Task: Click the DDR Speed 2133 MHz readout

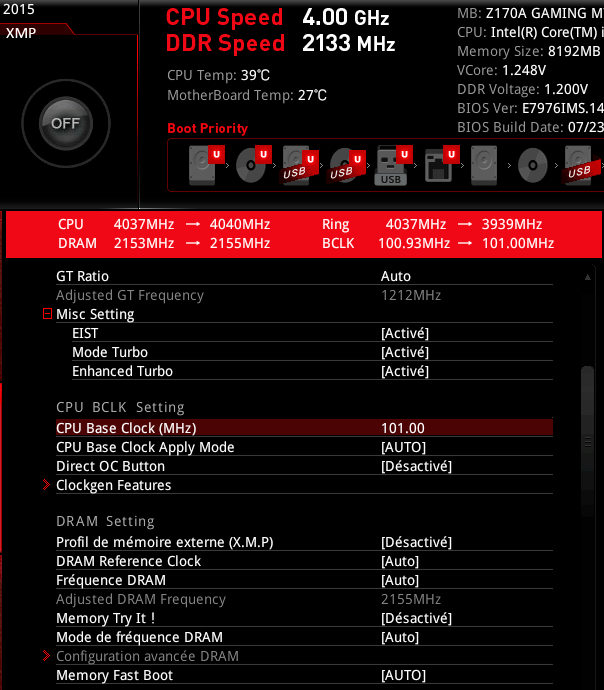Action: tap(281, 43)
